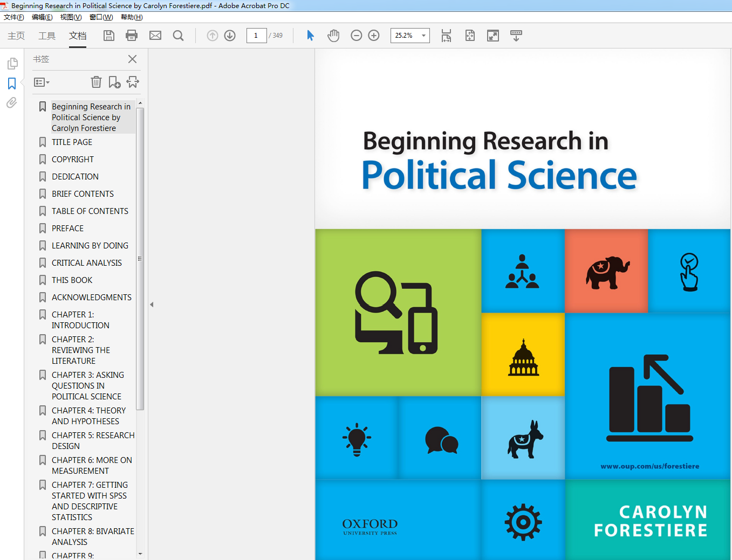Open CHAPTER 8: BIVARIATE ANALYSIS bookmark

(93, 537)
